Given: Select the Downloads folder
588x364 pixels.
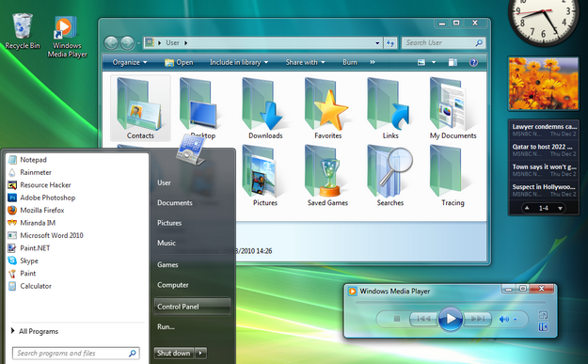Looking at the screenshot, I should [265, 108].
